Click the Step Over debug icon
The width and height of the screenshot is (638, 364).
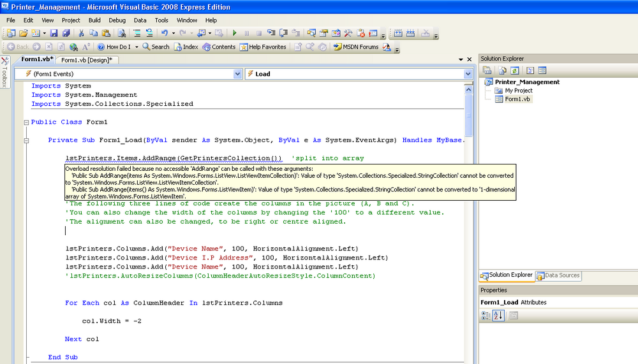pos(284,33)
